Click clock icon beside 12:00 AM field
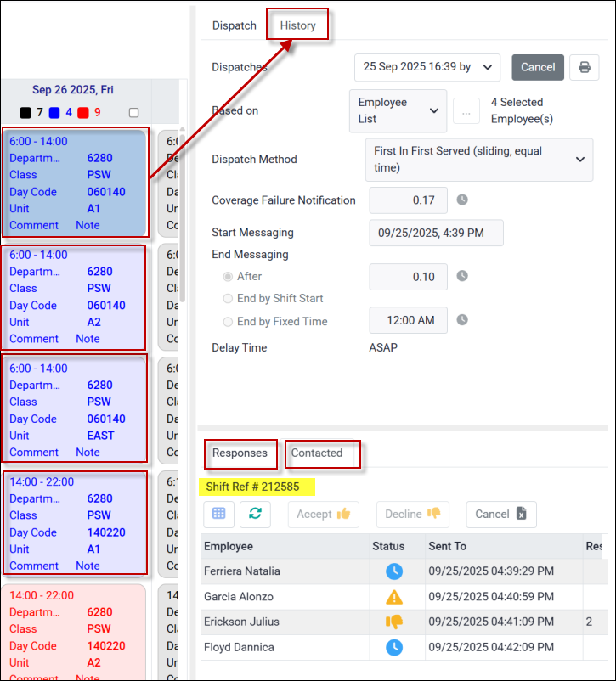Image resolution: width=616 pixels, height=681 pixels. coord(462,320)
